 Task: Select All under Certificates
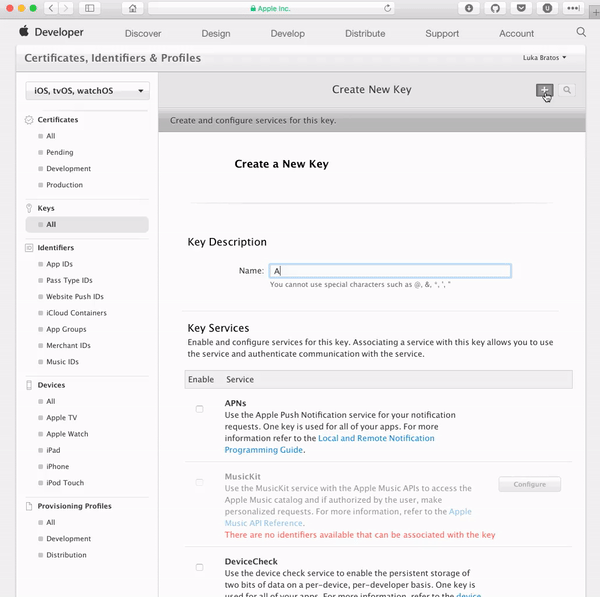click(51, 136)
